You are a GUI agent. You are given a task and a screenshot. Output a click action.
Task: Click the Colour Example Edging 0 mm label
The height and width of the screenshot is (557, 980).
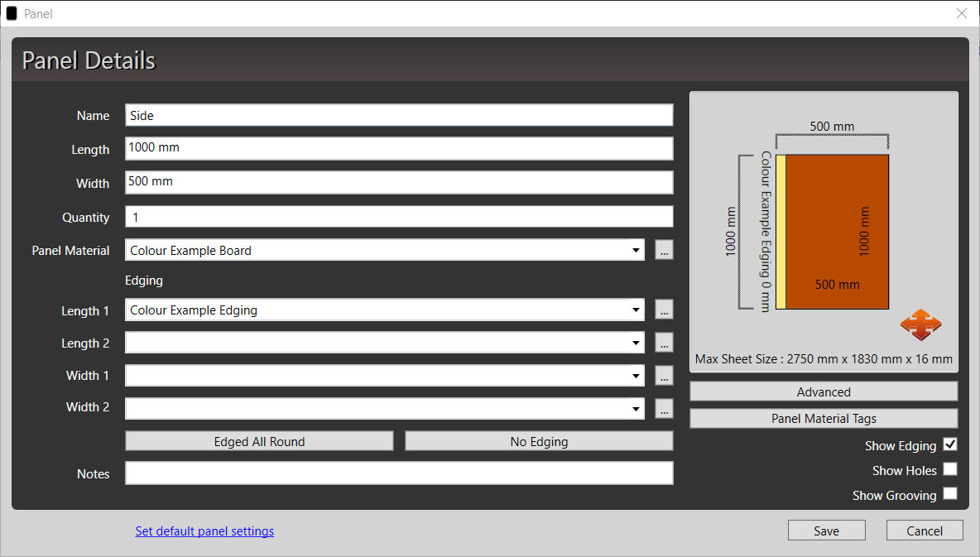point(766,231)
